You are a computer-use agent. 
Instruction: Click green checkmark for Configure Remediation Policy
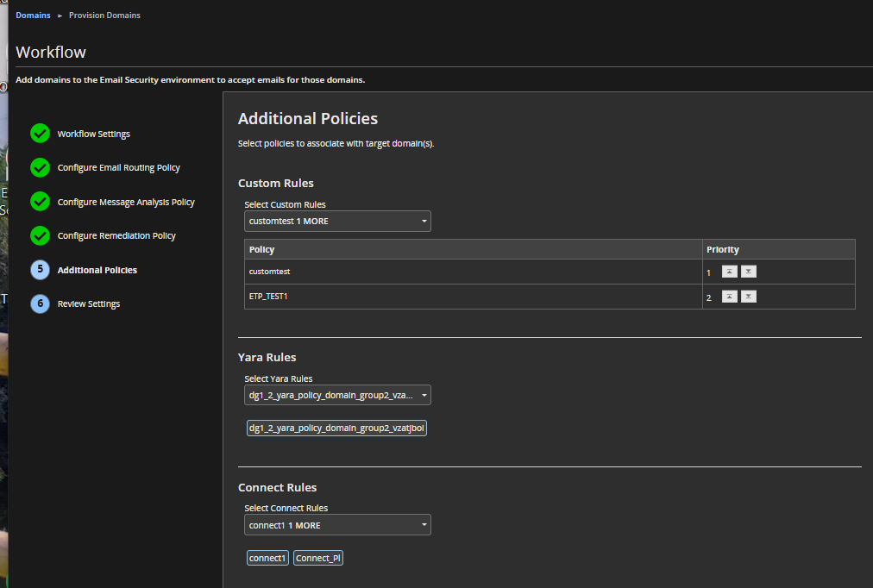(x=40, y=236)
